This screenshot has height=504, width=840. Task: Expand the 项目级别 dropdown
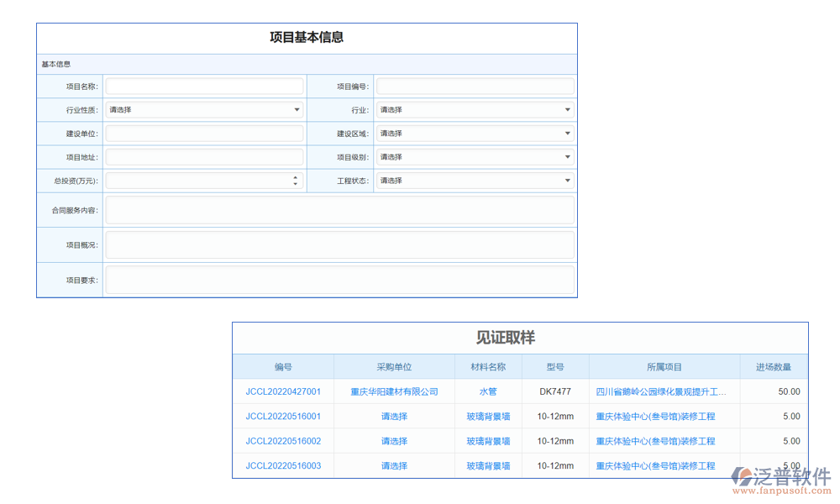[x=475, y=157]
